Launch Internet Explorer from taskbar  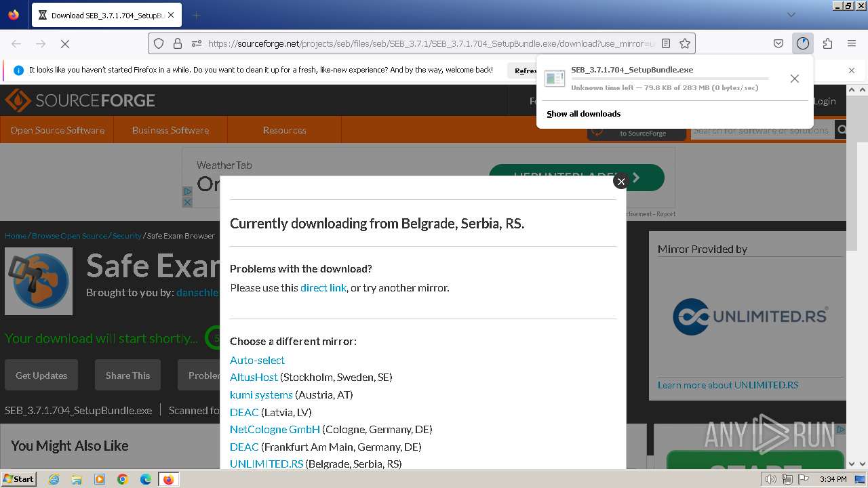click(54, 479)
